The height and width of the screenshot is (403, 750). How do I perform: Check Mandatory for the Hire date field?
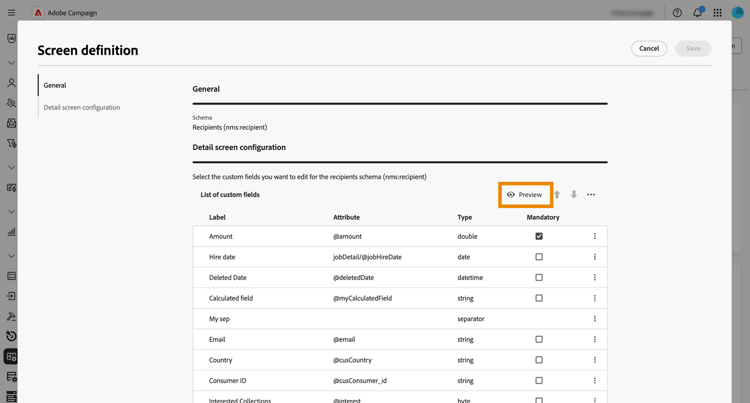539,257
